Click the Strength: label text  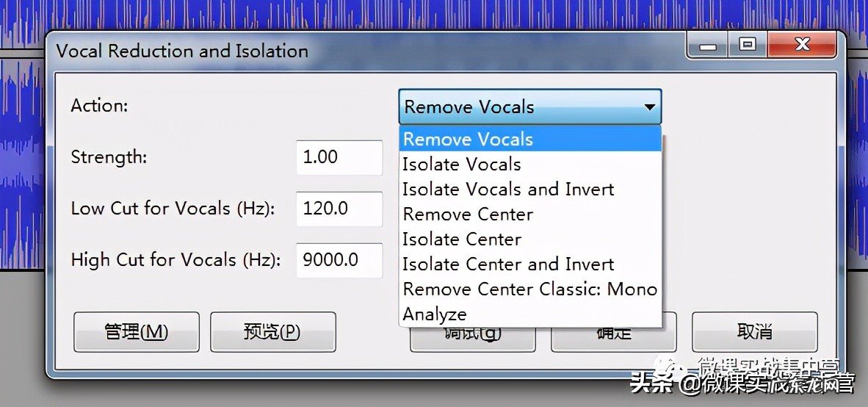pyautogui.click(x=109, y=157)
